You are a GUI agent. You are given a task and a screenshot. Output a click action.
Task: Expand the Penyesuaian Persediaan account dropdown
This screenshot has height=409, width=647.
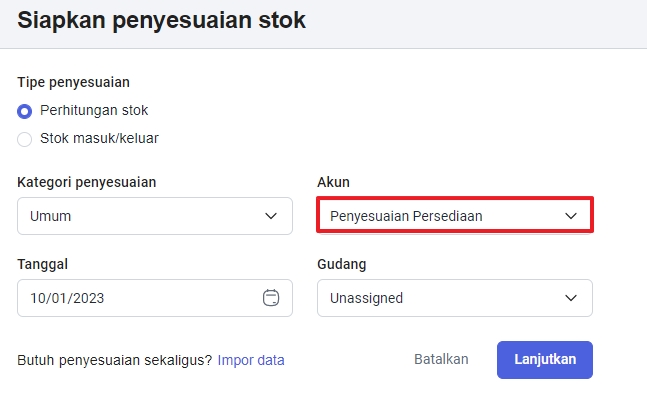tap(454, 216)
